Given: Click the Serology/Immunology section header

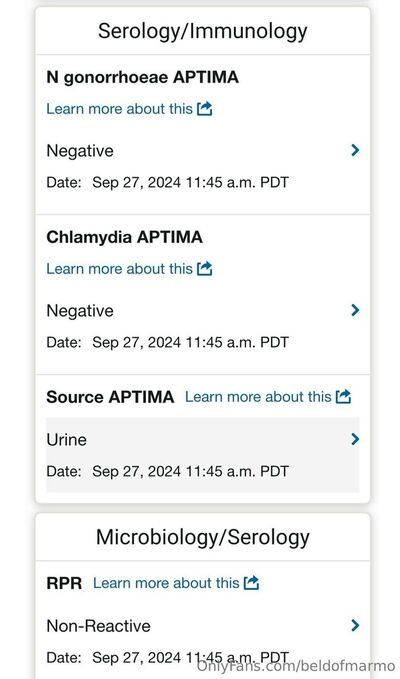Looking at the screenshot, I should pos(203,31).
